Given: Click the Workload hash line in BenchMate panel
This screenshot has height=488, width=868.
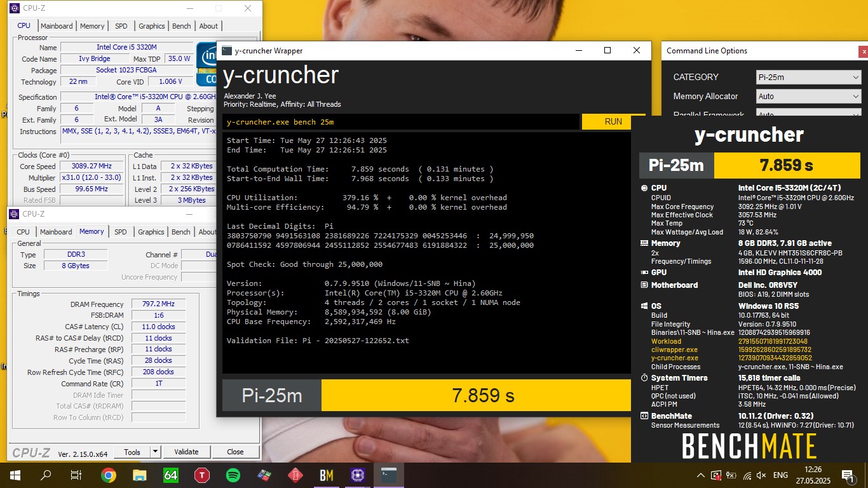Looking at the screenshot, I should (729, 341).
